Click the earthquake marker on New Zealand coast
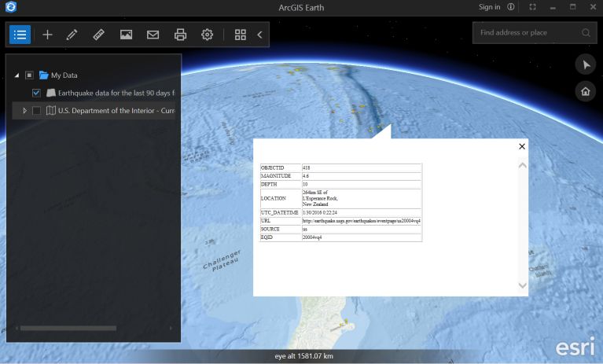Image resolution: width=603 pixels, height=364 pixels. click(x=346, y=322)
